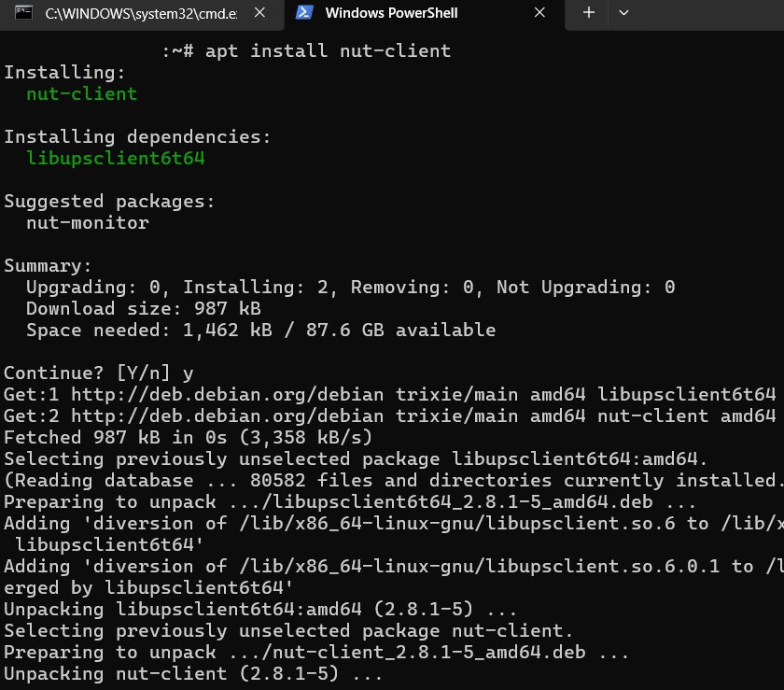Screen dimensions: 784x690
Task: Switch to the C:\WINDOWS\system32\cmd.exe tab
Action: pos(140,14)
